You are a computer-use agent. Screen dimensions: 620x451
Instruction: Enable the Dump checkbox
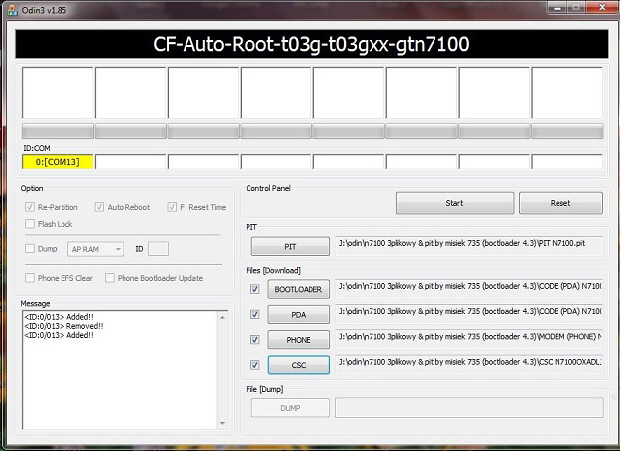point(30,249)
